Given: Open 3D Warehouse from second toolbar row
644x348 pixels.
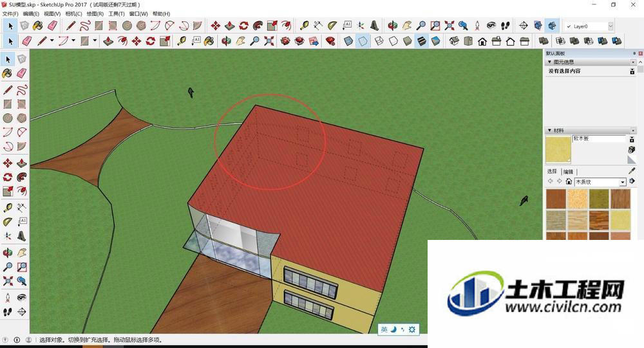Looking at the screenshot, I should 285,41.
